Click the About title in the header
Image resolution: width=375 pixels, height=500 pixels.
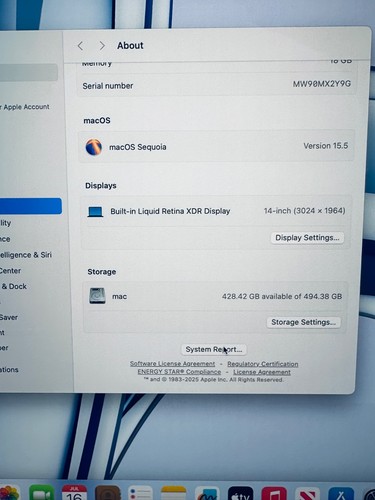pyautogui.click(x=130, y=46)
